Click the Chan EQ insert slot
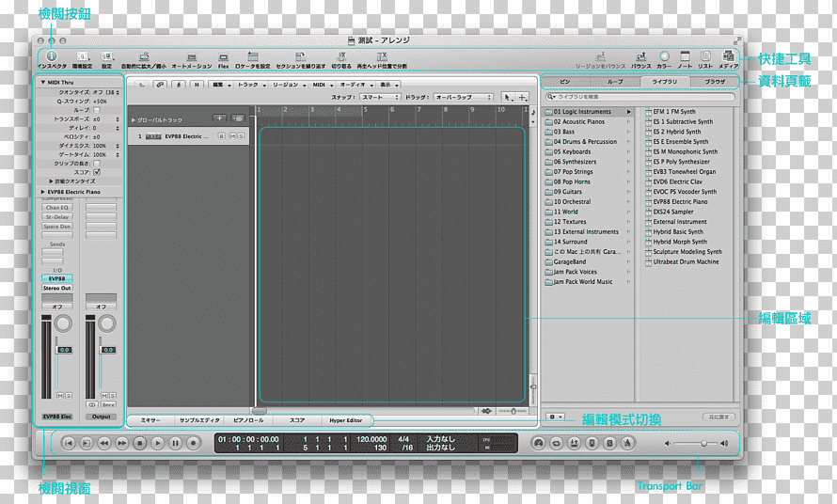Viewport: 837px width, 504px height. pos(56,207)
